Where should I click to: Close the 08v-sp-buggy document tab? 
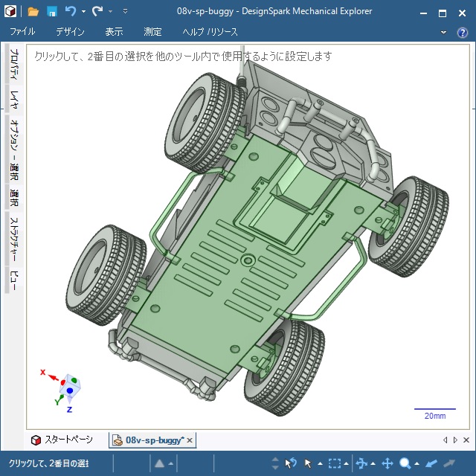point(190,440)
